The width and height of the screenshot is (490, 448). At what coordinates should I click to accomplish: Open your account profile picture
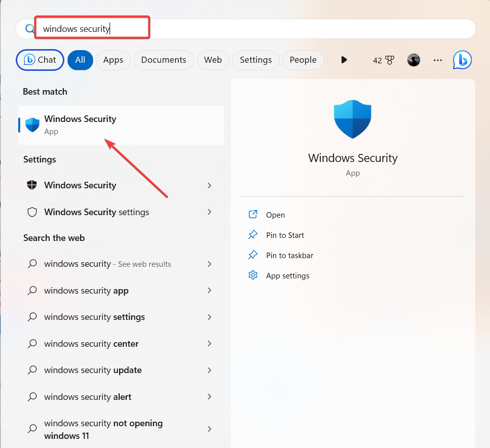(x=413, y=60)
